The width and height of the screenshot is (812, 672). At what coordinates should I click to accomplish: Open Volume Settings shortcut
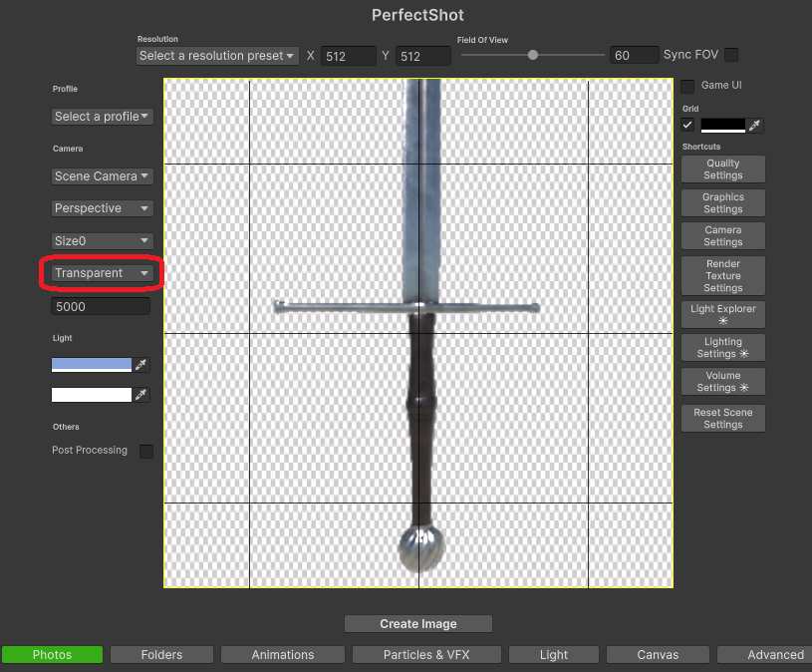click(722, 382)
